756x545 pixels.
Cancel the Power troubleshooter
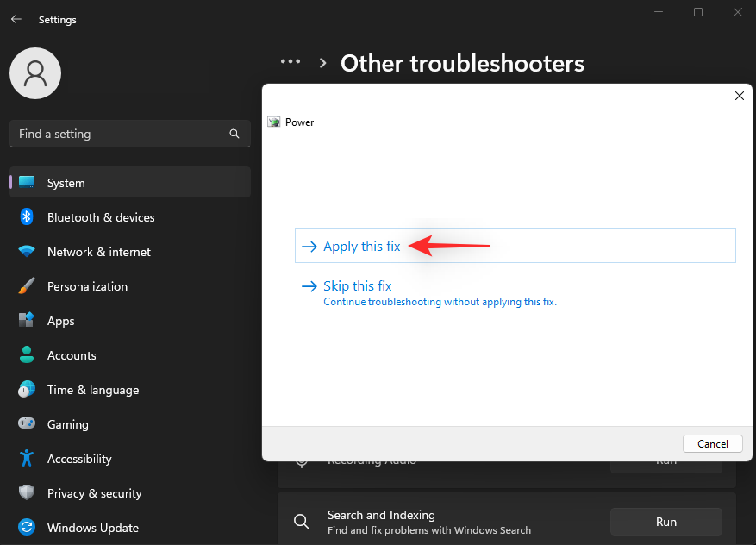tap(712, 443)
